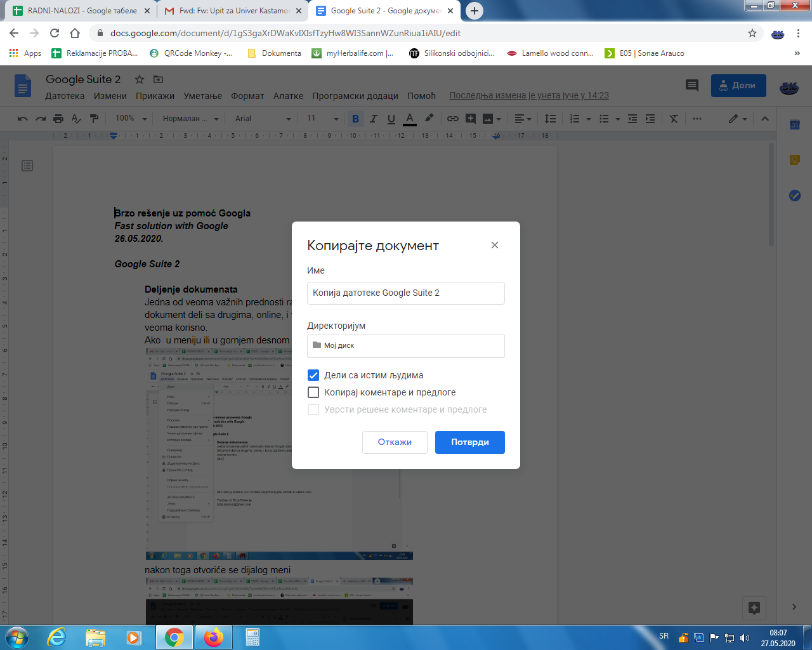Click the Clear formatting icon
The image size is (812, 650).
(674, 119)
